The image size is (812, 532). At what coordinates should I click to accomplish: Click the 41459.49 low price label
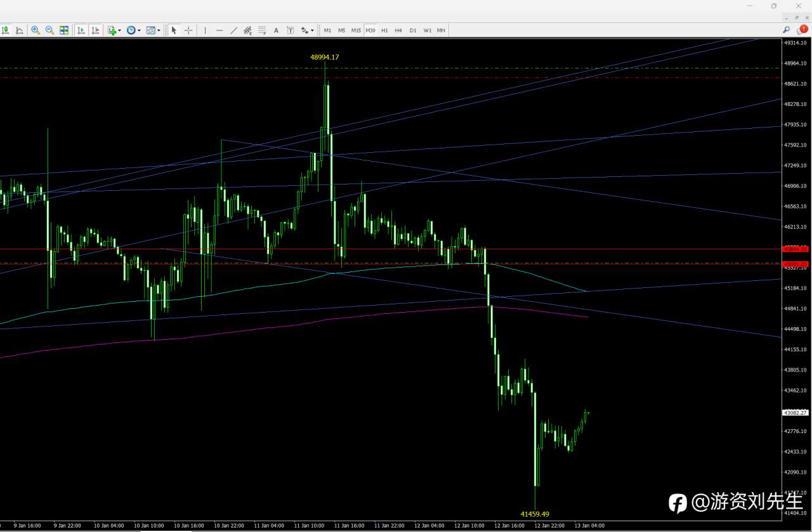tap(535, 514)
